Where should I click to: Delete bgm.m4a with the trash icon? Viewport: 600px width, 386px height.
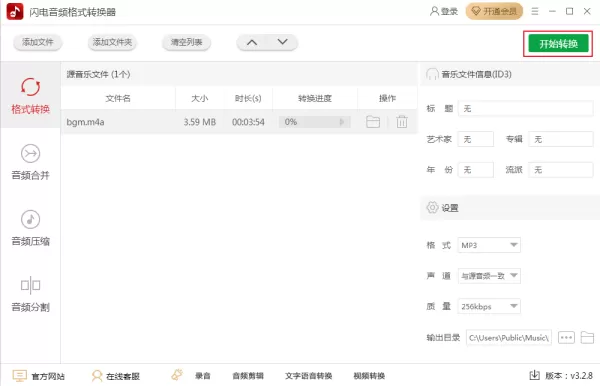[x=402, y=122]
